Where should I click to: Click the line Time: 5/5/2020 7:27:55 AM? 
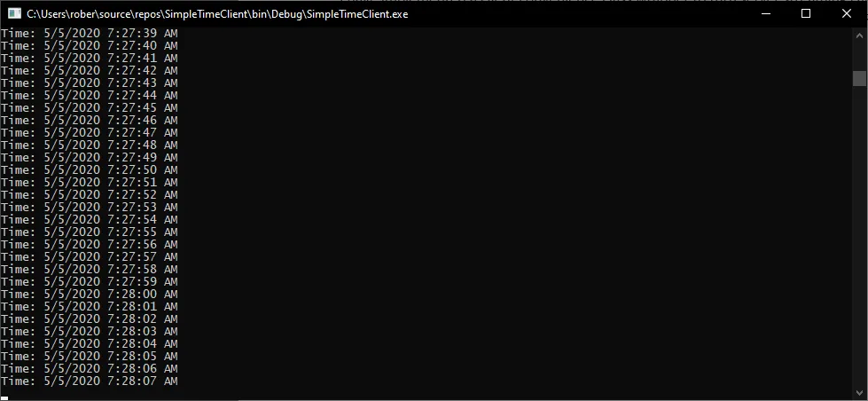point(90,232)
